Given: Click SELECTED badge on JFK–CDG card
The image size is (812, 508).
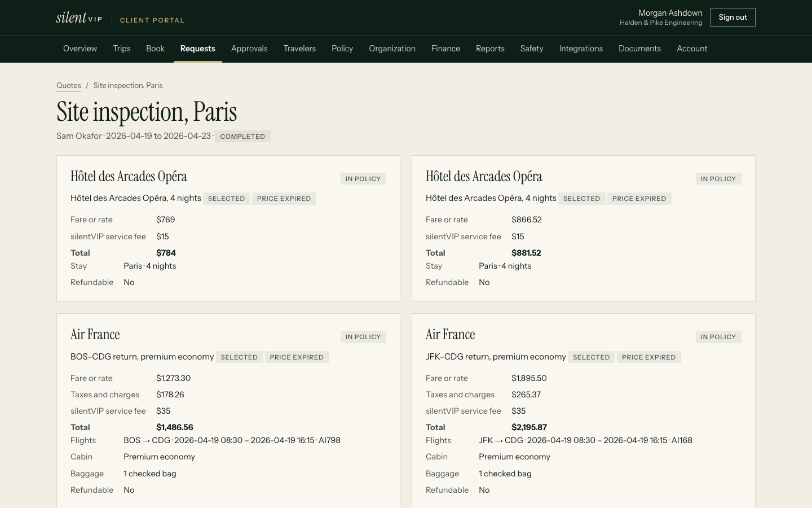Looking at the screenshot, I should coord(592,357).
